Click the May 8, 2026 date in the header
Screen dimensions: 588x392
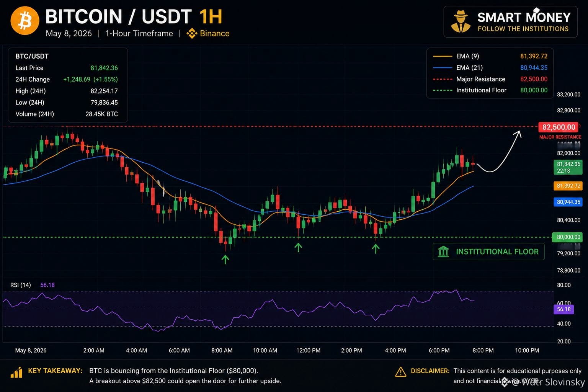(x=69, y=33)
